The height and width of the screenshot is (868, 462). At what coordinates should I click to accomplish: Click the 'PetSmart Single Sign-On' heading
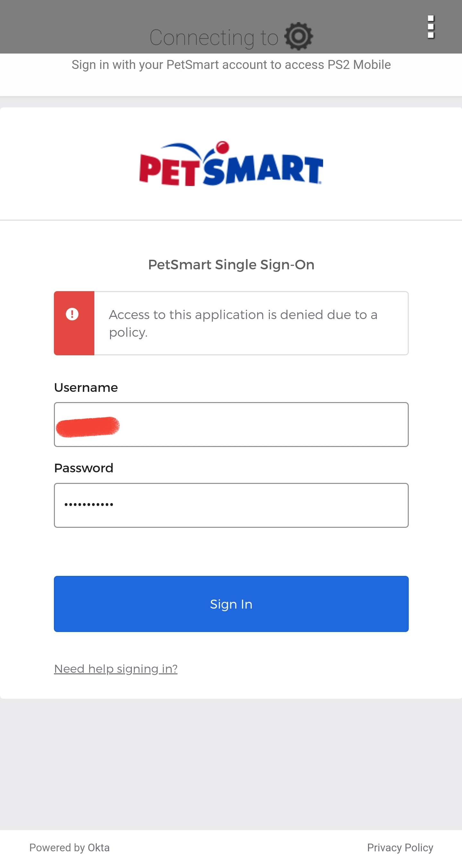coord(231,265)
